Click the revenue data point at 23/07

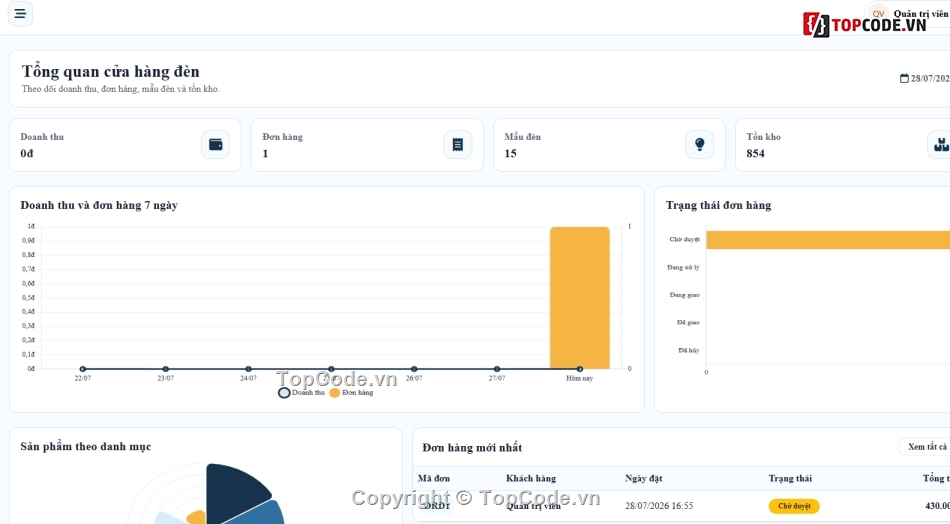(165, 369)
